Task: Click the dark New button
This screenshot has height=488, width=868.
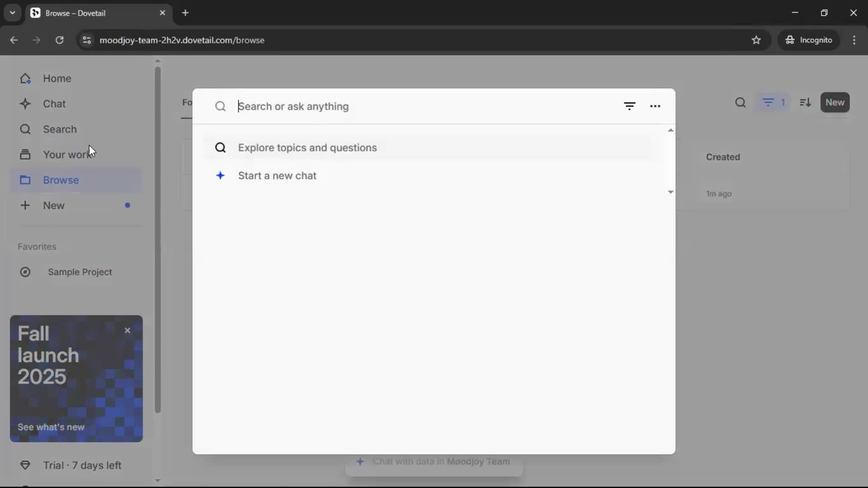Action: point(835,103)
